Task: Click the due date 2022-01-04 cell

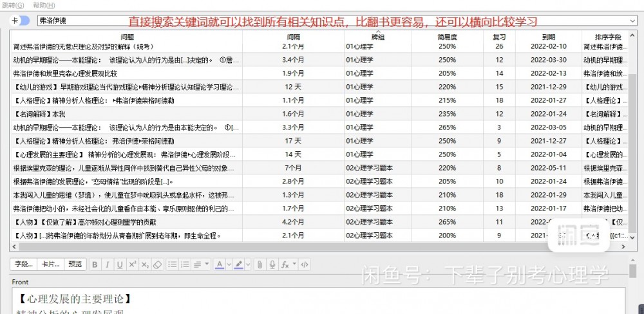Action: 548,154
